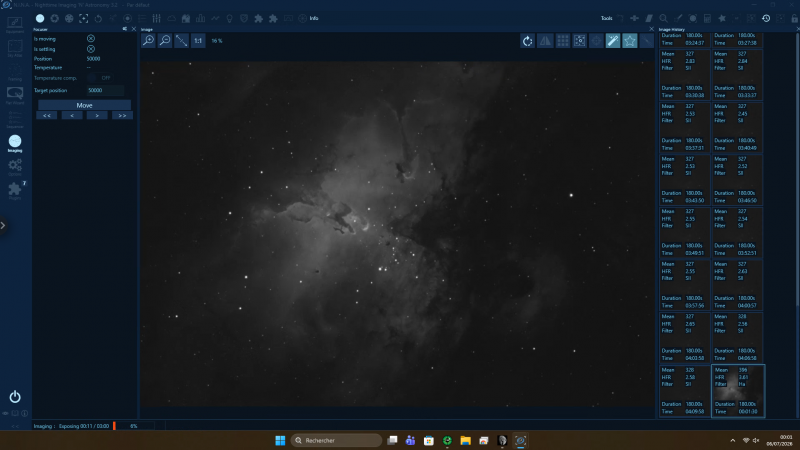Click the rotate image icon

(x=528, y=41)
